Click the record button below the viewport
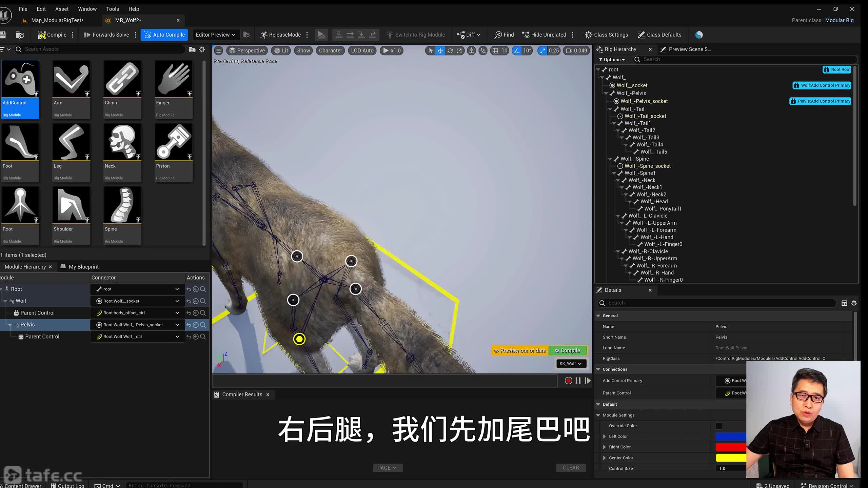 tap(568, 381)
